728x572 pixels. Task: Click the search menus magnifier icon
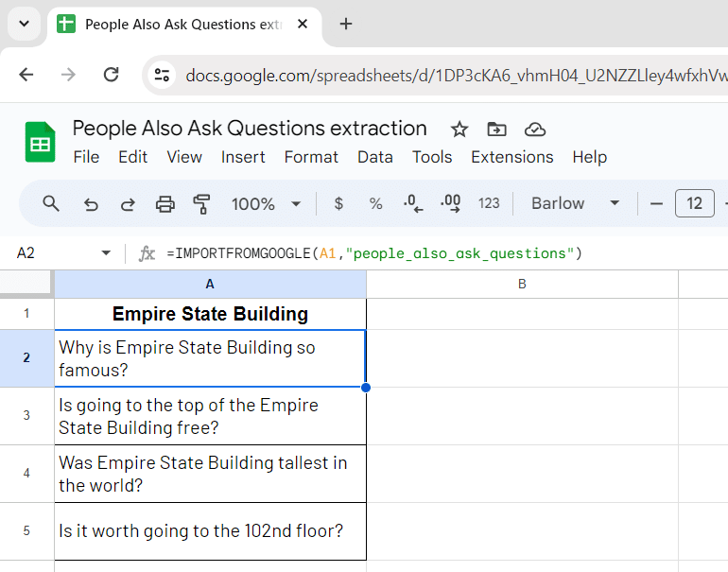52,203
